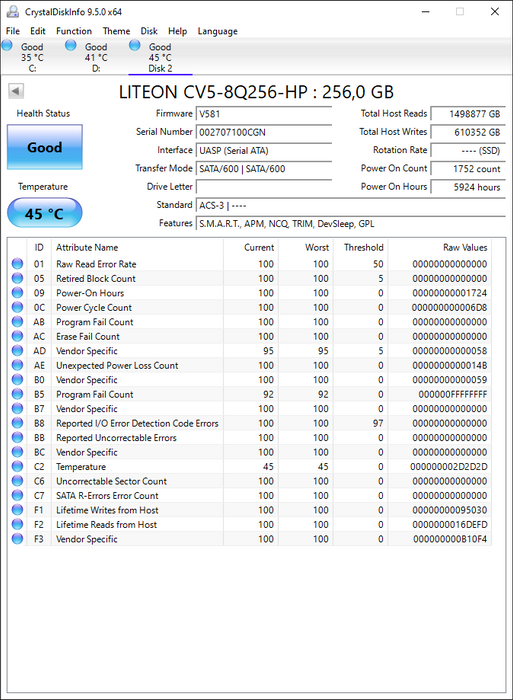The image size is (513, 700).
Task: Click the Firmware field showing V581
Action: pyautogui.click(x=264, y=114)
